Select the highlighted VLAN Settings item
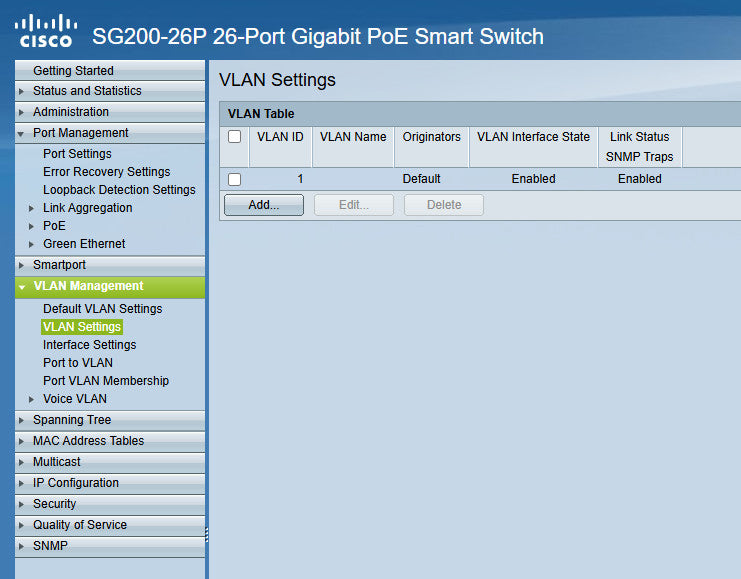Screen dimensions: 741x579 82,327
